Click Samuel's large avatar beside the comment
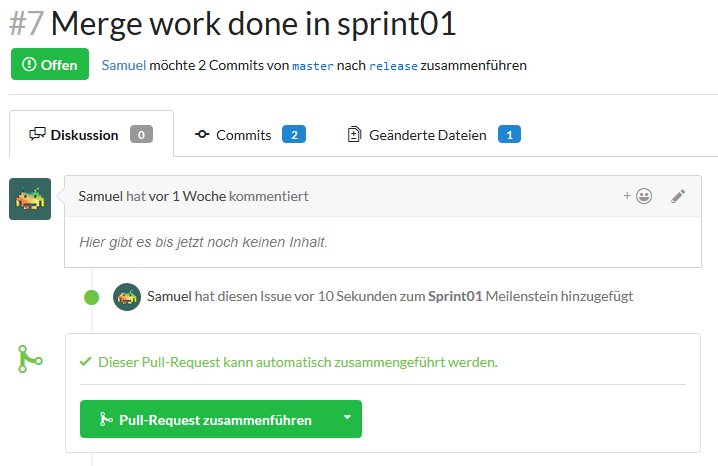This screenshot has height=466, width=718. point(30,199)
